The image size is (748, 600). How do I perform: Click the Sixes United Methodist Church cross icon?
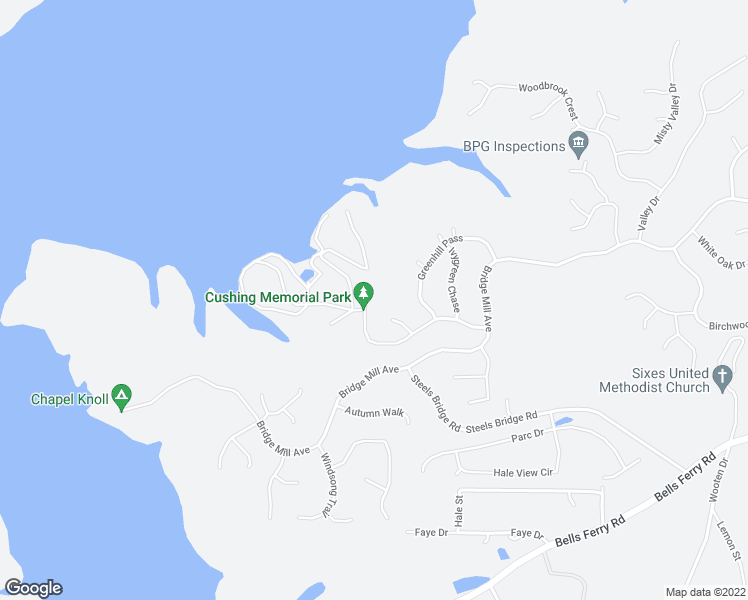click(722, 378)
